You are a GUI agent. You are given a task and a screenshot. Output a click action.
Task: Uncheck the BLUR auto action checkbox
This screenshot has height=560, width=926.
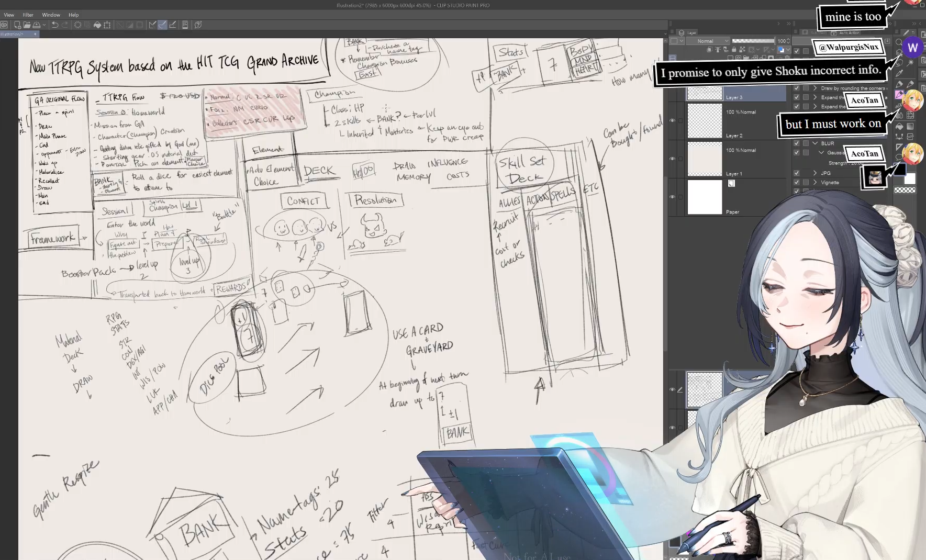tap(797, 143)
